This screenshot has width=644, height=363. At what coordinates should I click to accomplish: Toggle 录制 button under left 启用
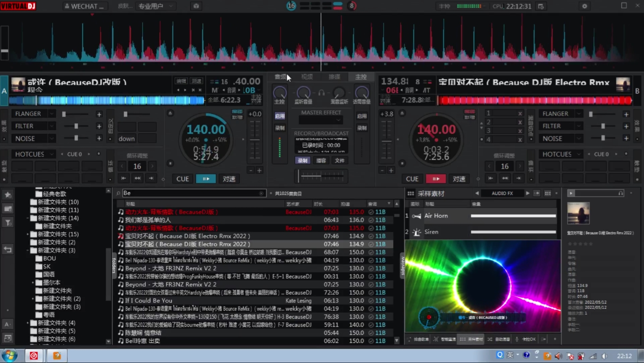click(x=280, y=128)
